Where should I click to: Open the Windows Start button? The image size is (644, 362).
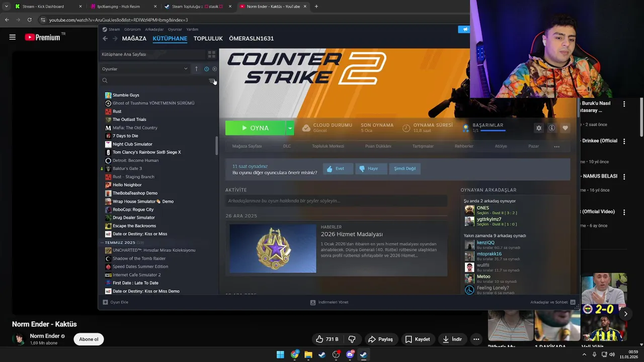[280, 354]
